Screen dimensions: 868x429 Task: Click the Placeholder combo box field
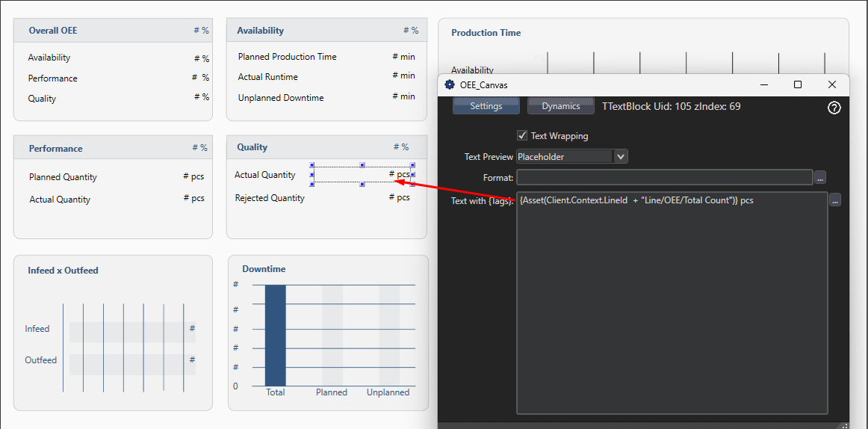coord(564,157)
